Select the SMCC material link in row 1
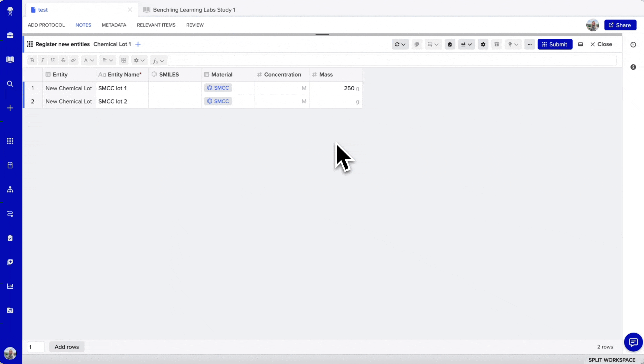 (x=218, y=88)
